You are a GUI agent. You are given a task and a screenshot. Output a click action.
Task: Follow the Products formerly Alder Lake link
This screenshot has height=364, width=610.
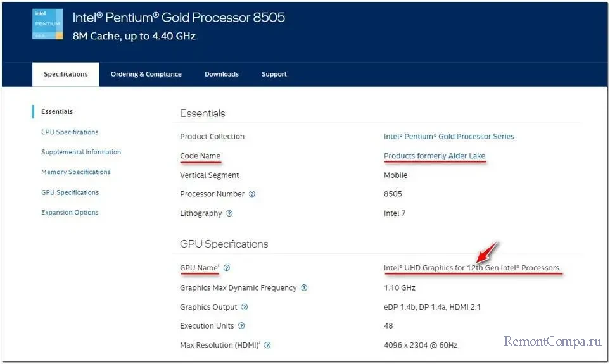(434, 156)
